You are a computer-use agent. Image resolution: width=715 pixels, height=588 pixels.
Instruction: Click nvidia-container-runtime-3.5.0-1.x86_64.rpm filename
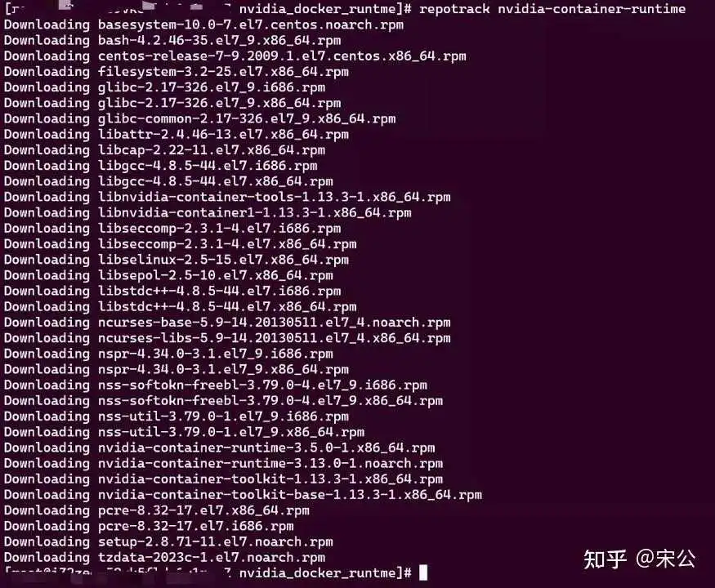tap(266, 448)
